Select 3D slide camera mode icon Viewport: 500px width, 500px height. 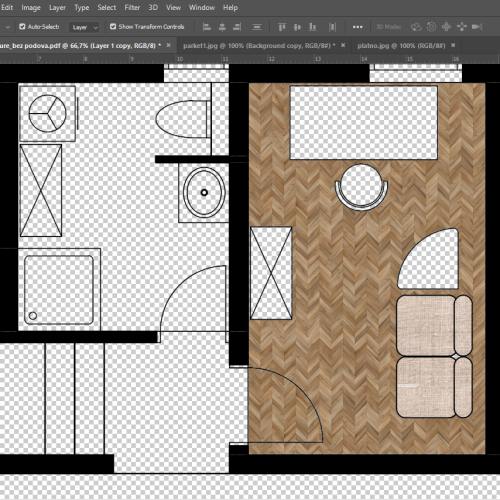(462, 27)
